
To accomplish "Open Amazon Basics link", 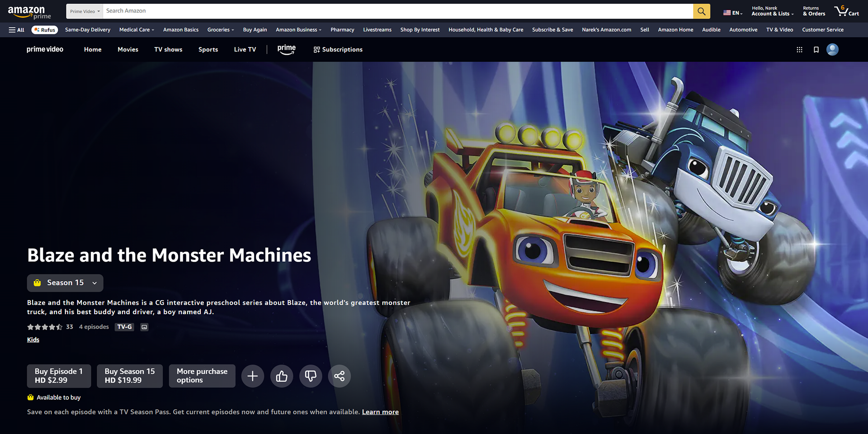I will (181, 30).
